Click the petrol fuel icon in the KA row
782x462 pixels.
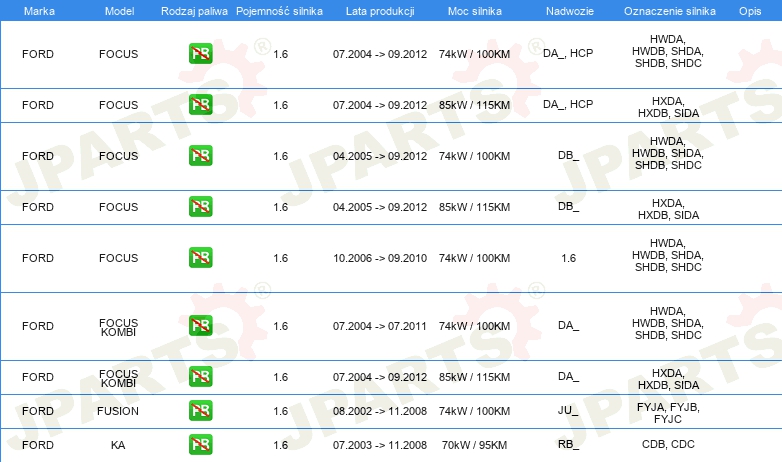coord(200,444)
